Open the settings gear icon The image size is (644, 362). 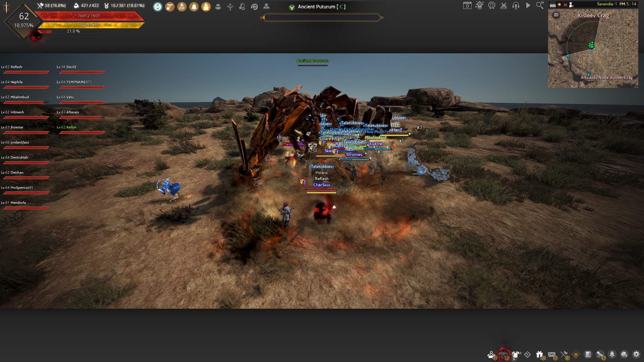[x=636, y=354]
